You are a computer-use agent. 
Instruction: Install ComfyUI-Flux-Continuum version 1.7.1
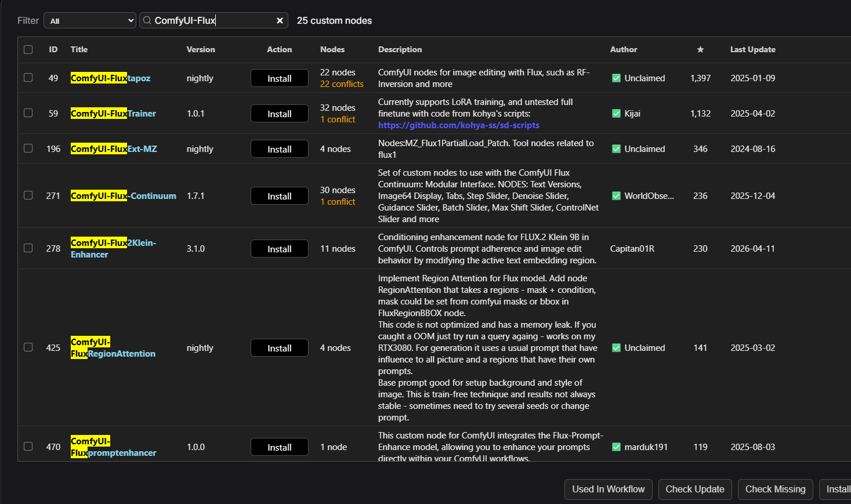tap(280, 196)
